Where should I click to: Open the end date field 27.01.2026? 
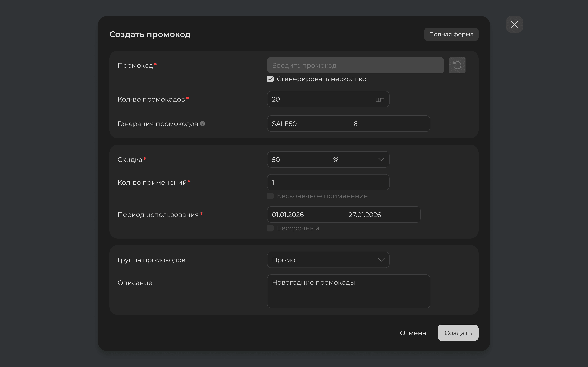[382, 215]
